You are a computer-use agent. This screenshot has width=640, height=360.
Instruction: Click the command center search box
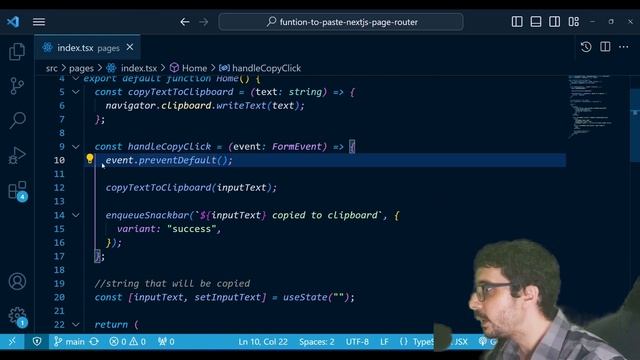click(341, 22)
